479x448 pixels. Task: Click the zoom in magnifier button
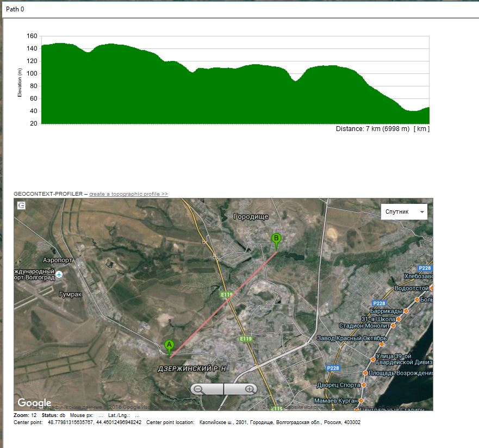click(x=250, y=389)
